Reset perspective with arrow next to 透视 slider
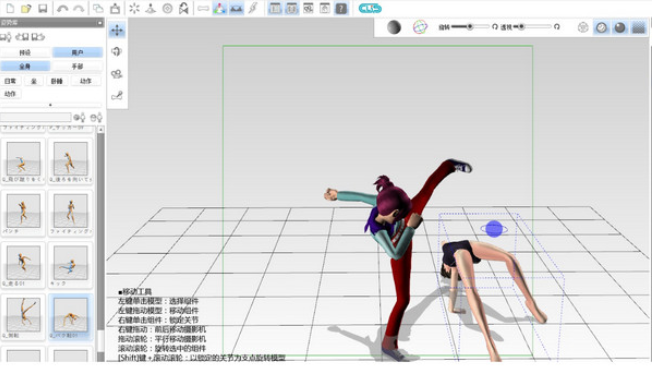This screenshot has height=374, width=652. (x=557, y=27)
